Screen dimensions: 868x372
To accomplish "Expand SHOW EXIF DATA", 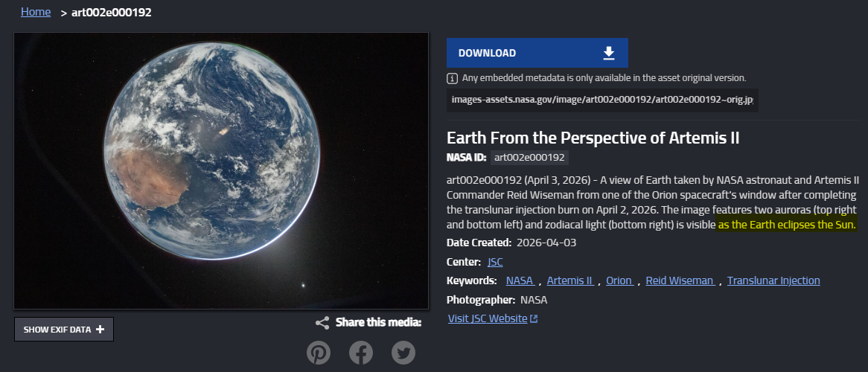I will click(x=64, y=330).
